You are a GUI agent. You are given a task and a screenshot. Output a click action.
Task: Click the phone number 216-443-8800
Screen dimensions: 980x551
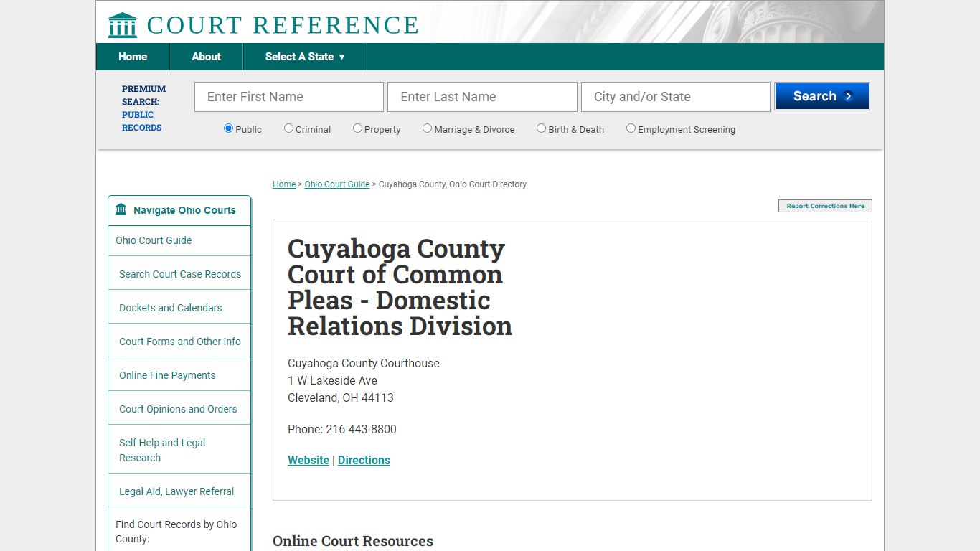coord(361,429)
